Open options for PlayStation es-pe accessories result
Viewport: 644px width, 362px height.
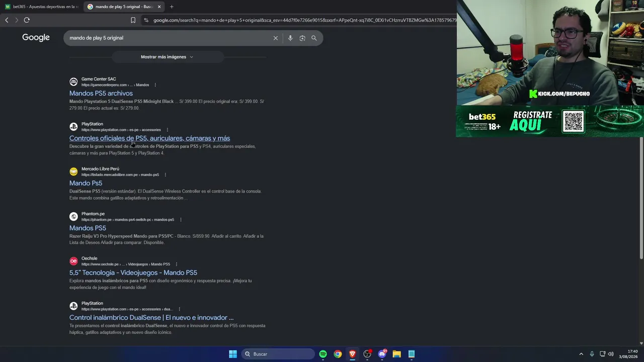(x=167, y=130)
